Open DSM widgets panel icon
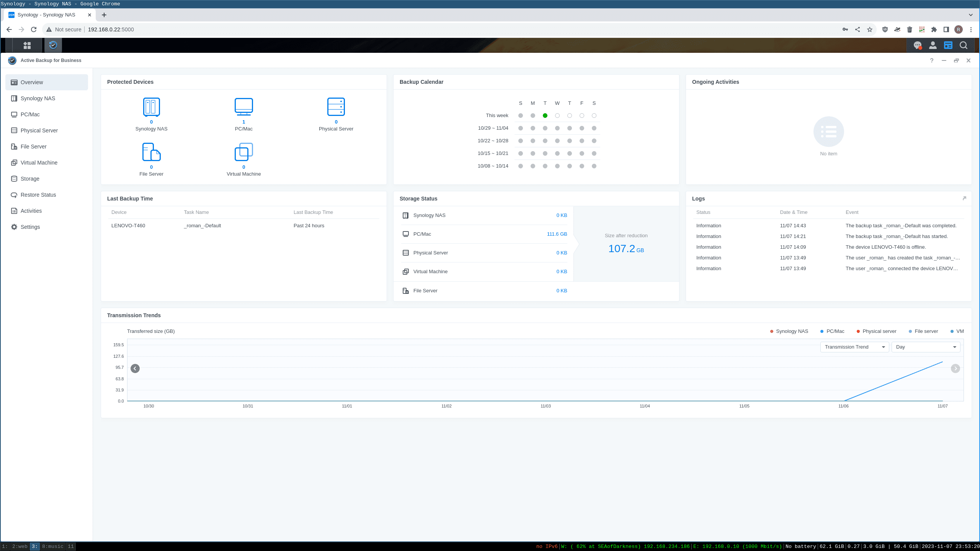 click(x=948, y=45)
